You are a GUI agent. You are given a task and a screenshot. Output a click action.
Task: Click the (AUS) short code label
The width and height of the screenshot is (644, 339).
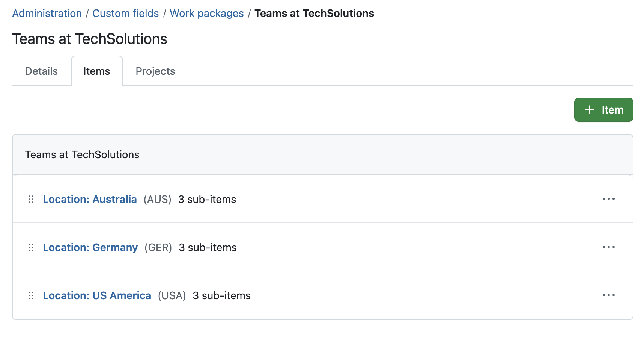click(158, 199)
